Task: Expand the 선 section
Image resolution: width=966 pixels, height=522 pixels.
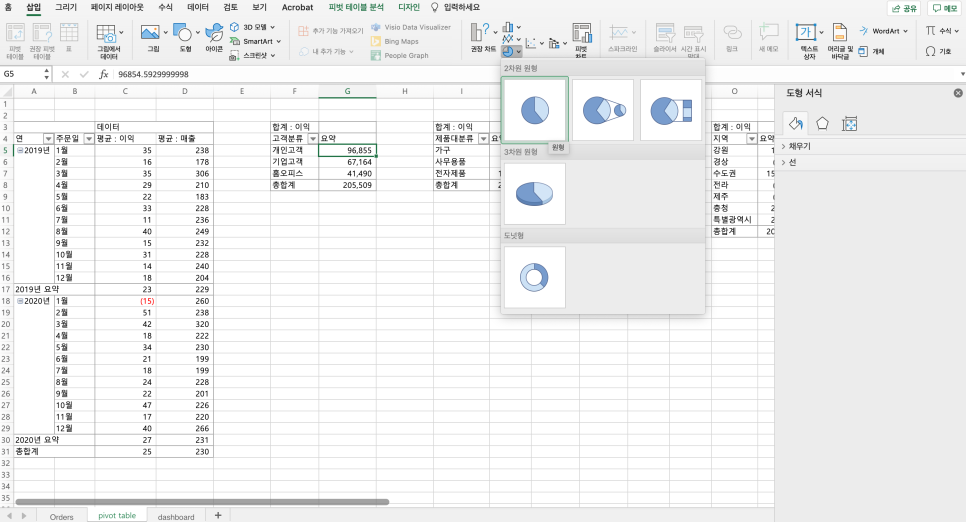Action: coord(789,162)
